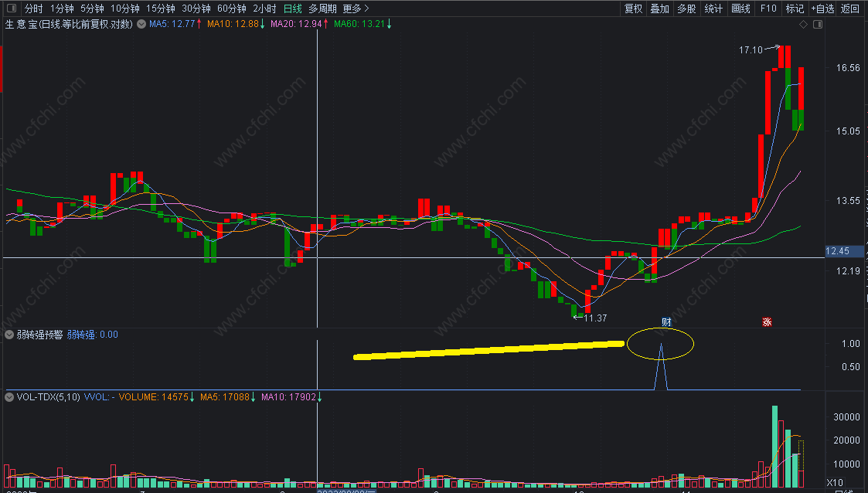Toggle the right side panel icon
This screenshot has width=868, height=493.
[818, 25]
